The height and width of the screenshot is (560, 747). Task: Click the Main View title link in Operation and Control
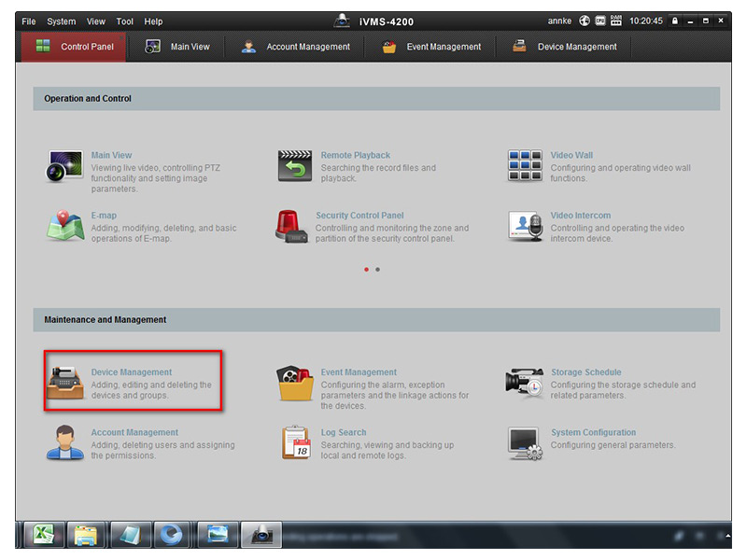click(111, 155)
